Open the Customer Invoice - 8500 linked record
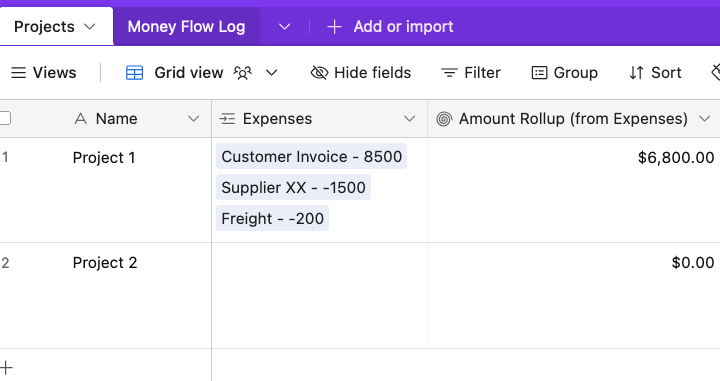720x381 pixels. pos(311,156)
